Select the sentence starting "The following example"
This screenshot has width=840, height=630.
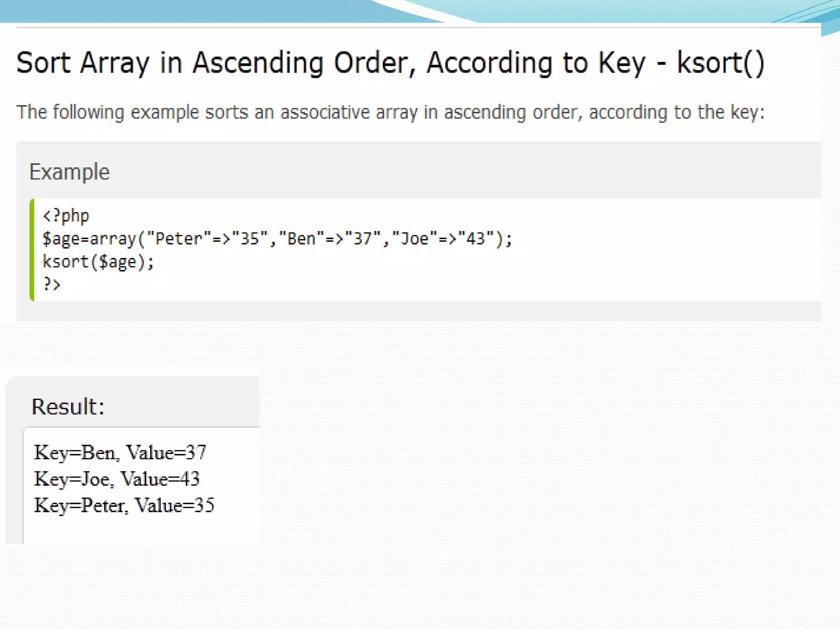tap(390, 112)
